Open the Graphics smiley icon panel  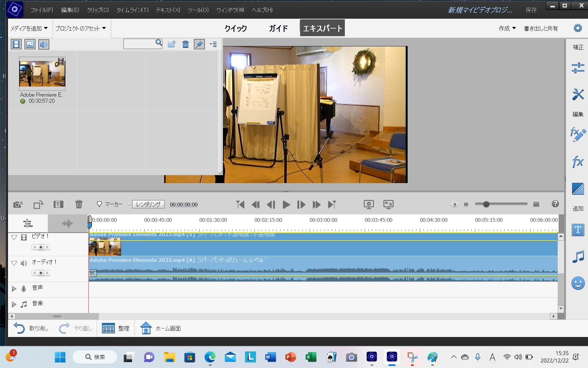(x=578, y=283)
